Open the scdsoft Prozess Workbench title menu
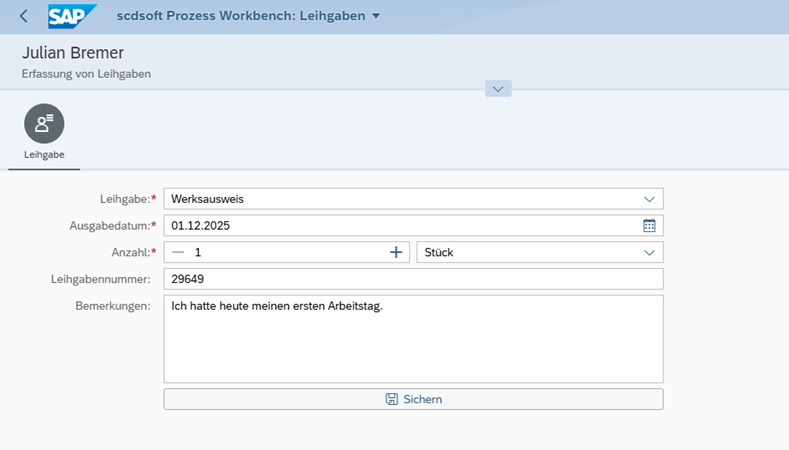789x450 pixels. (x=240, y=16)
